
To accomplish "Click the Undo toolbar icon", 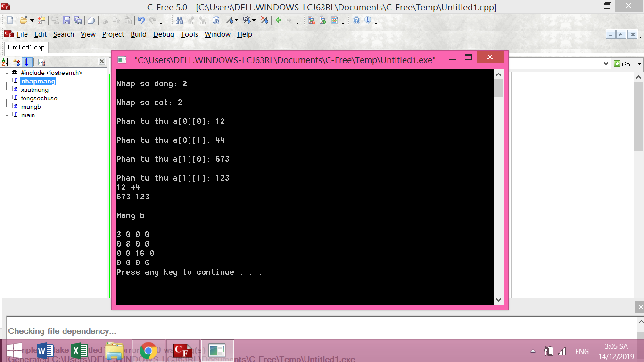I will 141,20.
